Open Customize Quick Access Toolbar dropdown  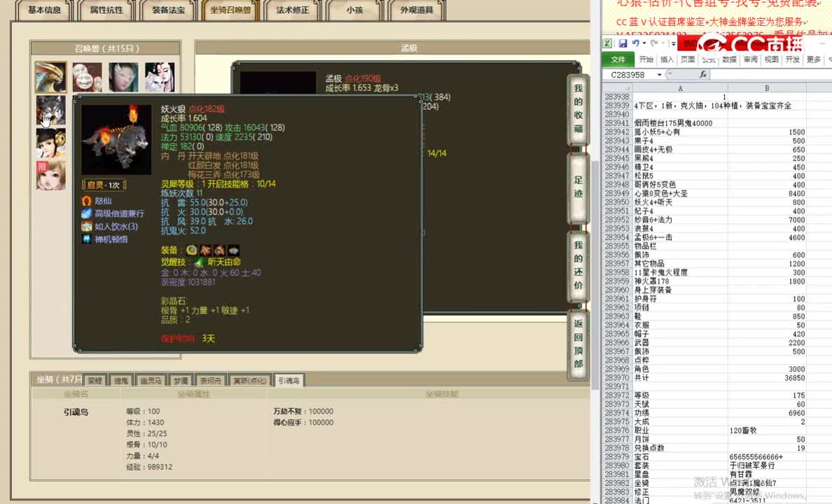point(673,43)
